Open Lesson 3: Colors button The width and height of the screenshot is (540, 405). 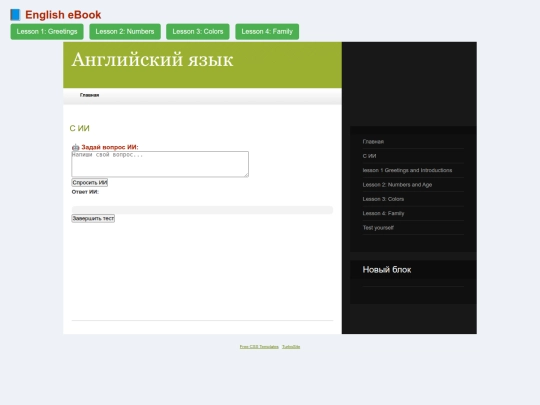point(198,32)
